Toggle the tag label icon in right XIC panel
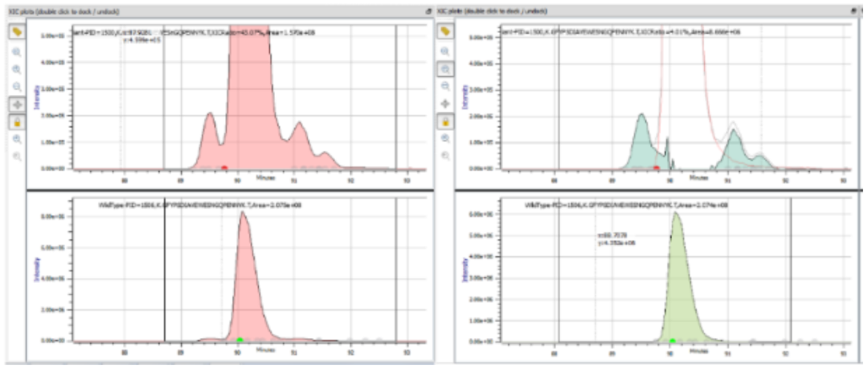 click(x=445, y=32)
